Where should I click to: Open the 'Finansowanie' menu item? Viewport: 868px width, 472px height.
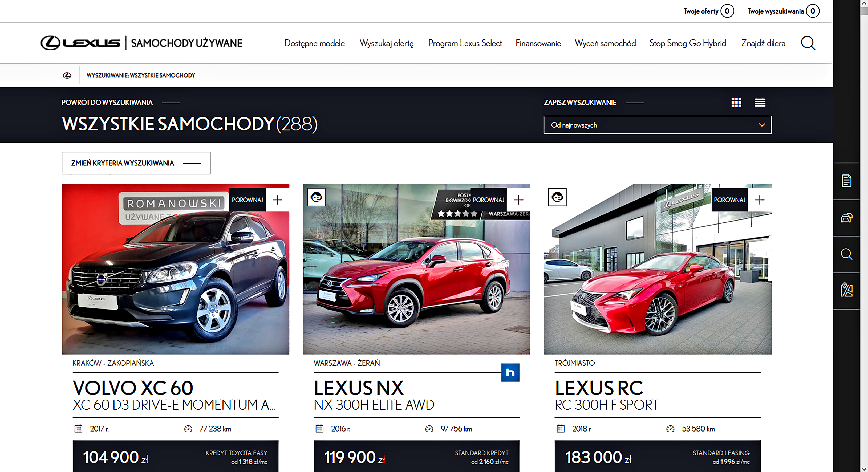click(x=538, y=43)
